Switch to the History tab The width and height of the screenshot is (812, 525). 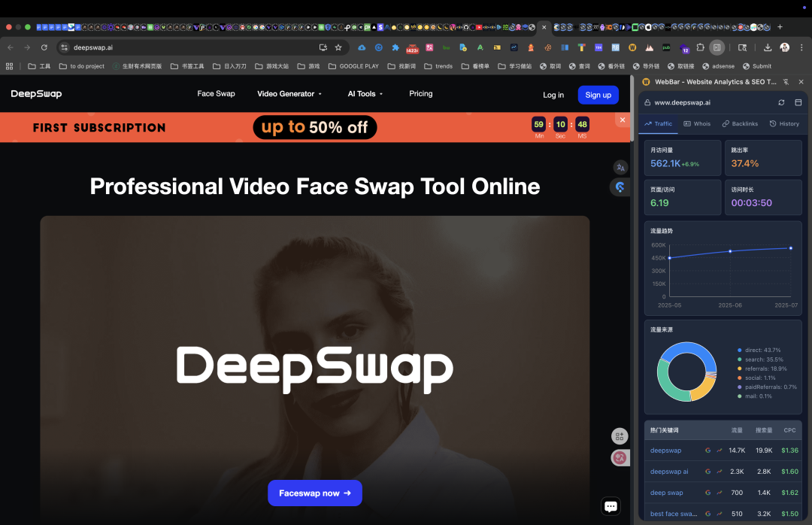[x=784, y=124]
